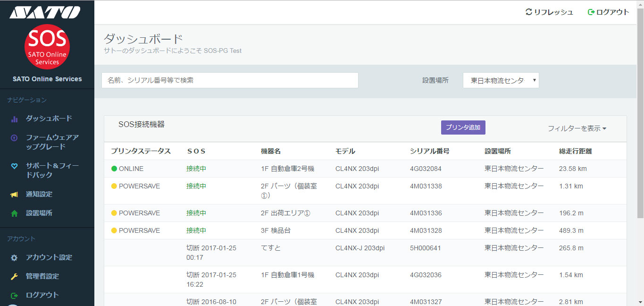Log out using top-right ログアウト link
This screenshot has height=306, width=644.
(608, 12)
